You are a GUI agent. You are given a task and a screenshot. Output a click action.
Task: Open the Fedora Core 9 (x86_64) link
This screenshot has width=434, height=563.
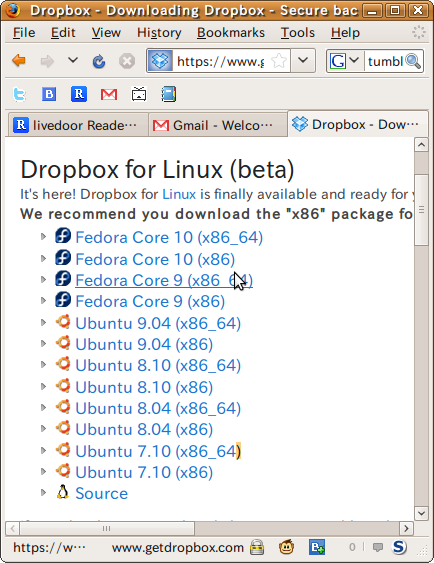pos(164,280)
